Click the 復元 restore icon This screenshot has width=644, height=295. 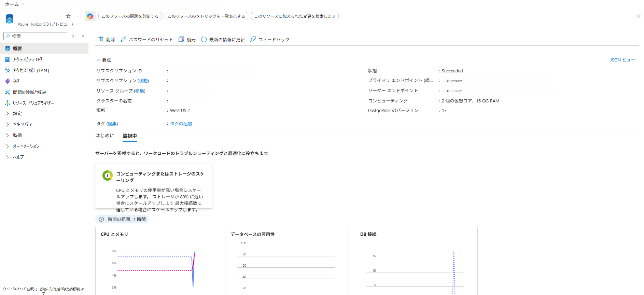(x=181, y=40)
